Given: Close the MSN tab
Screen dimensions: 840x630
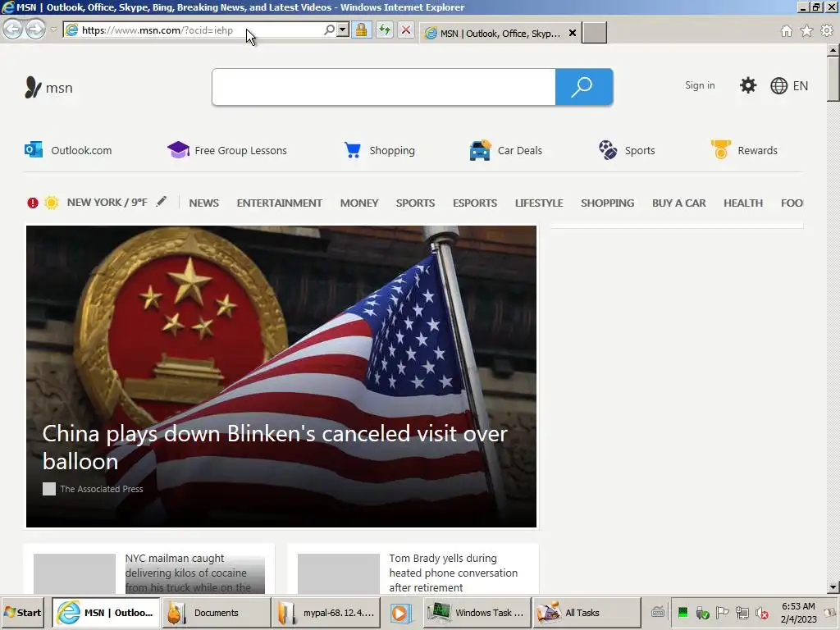Looking at the screenshot, I should (572, 33).
